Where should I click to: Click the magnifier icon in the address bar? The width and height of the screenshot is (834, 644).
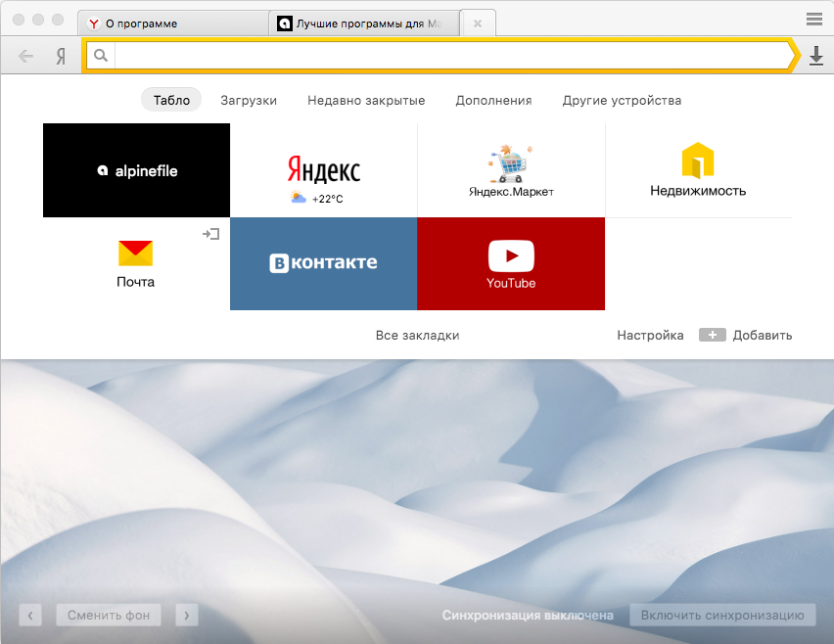coord(101,55)
